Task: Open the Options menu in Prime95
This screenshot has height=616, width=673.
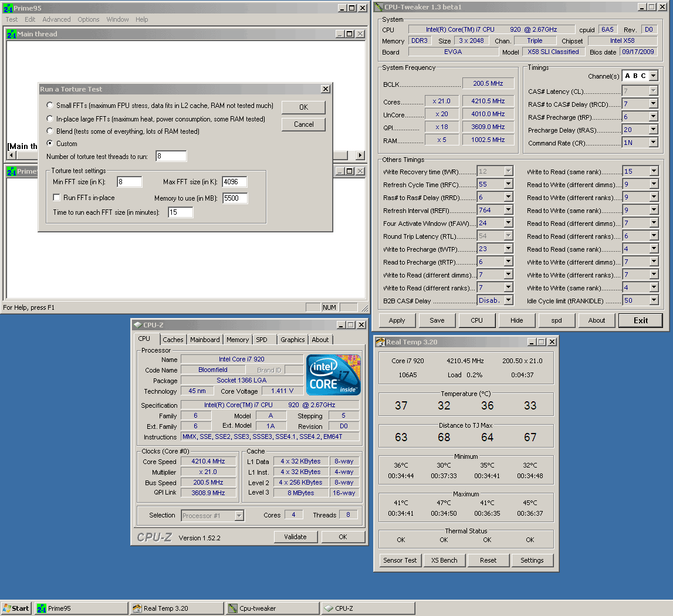Action: point(89,19)
